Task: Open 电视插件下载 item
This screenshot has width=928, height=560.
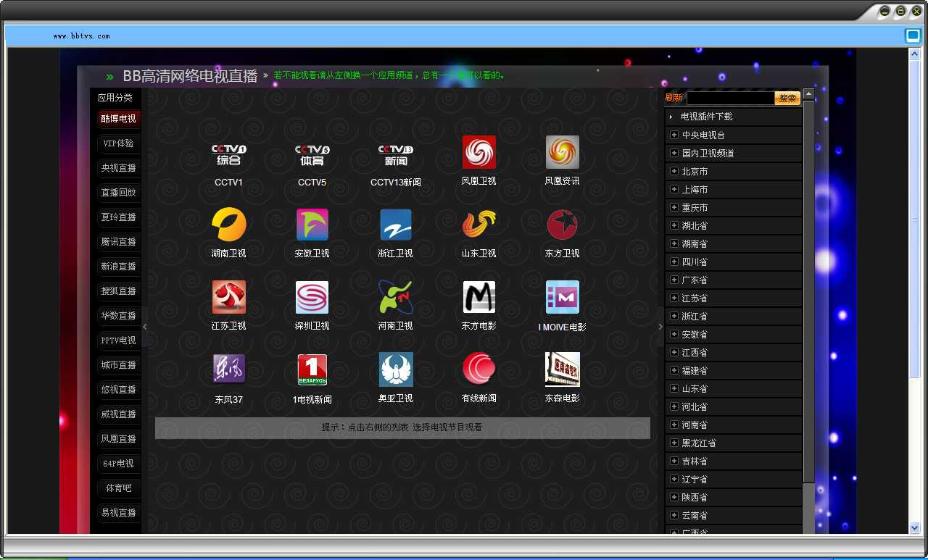Action: [734, 117]
